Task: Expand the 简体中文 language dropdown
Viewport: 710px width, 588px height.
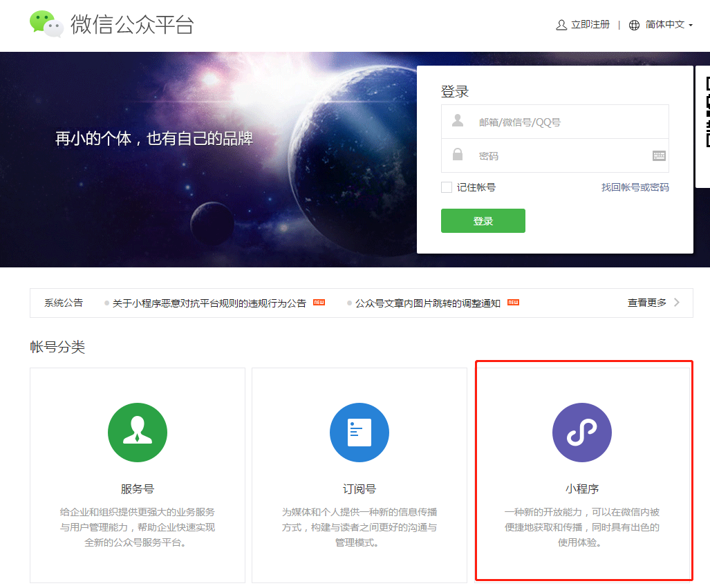Action: [669, 25]
